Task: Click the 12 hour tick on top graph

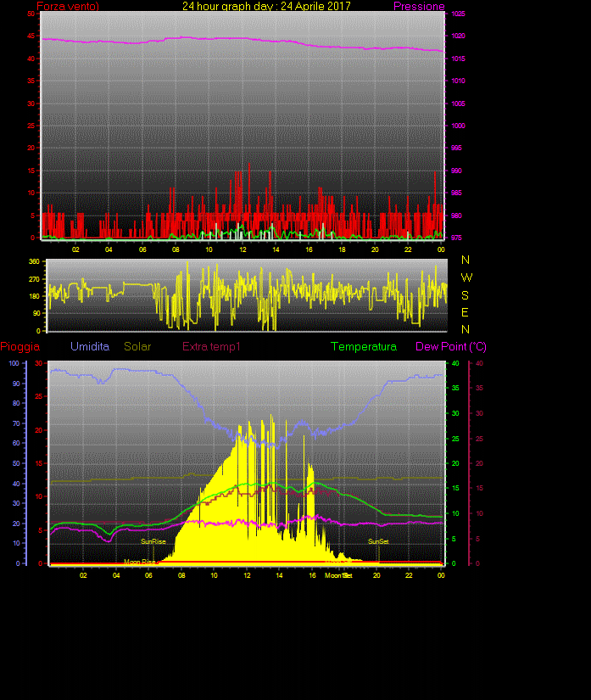Action: (243, 249)
